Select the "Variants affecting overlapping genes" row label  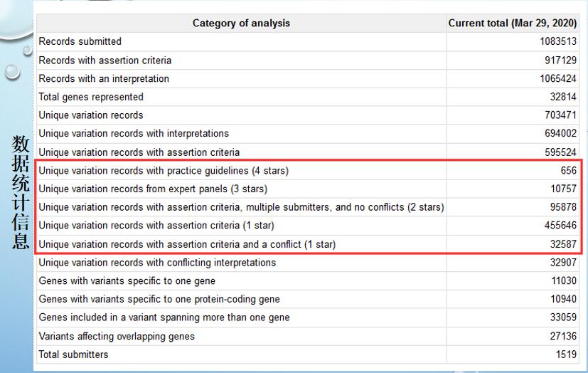click(117, 336)
